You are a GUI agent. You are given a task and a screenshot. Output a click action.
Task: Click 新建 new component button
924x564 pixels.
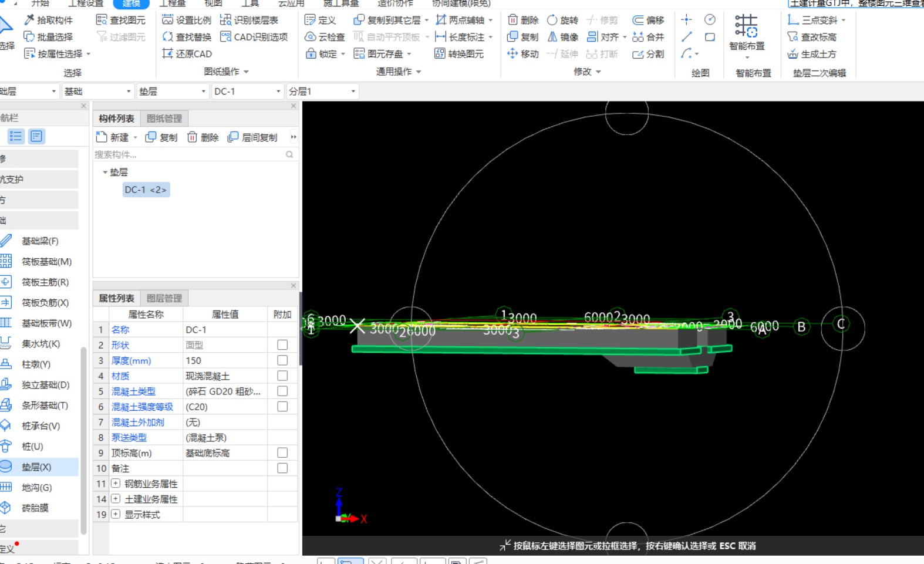[x=113, y=137]
